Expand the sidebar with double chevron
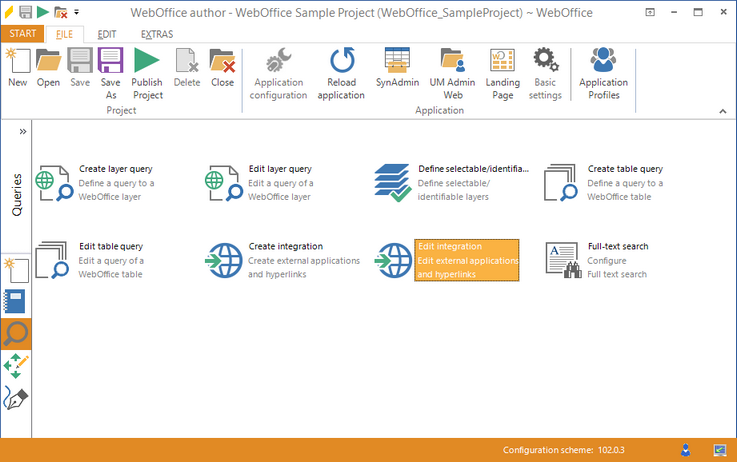 [x=23, y=131]
